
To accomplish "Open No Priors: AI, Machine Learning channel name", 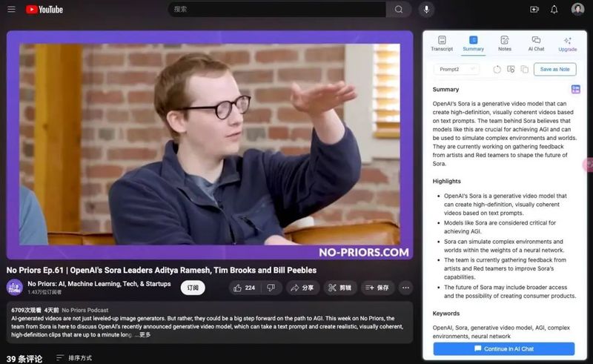I will click(99, 284).
